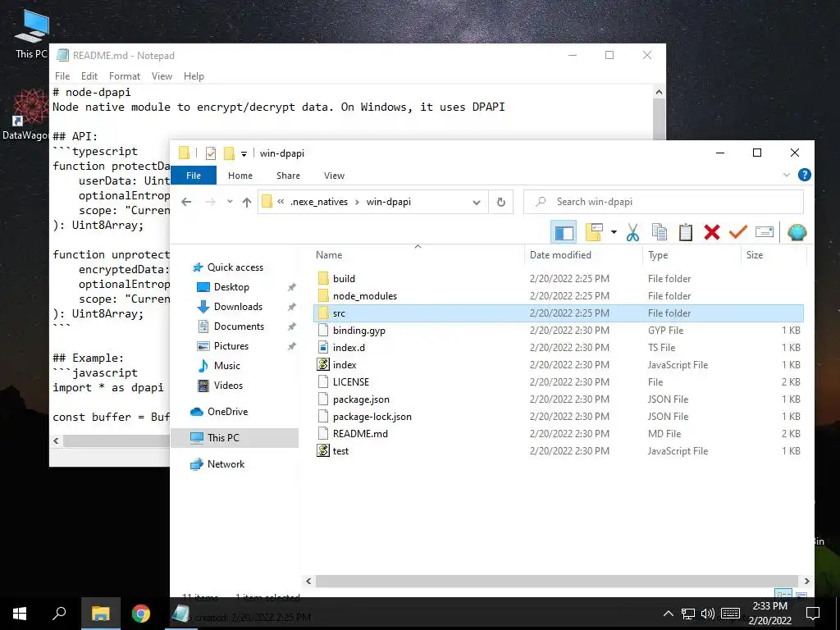This screenshot has height=630, width=840.
Task: Open taskbar search magnifier
Action: pyautogui.click(x=59, y=614)
